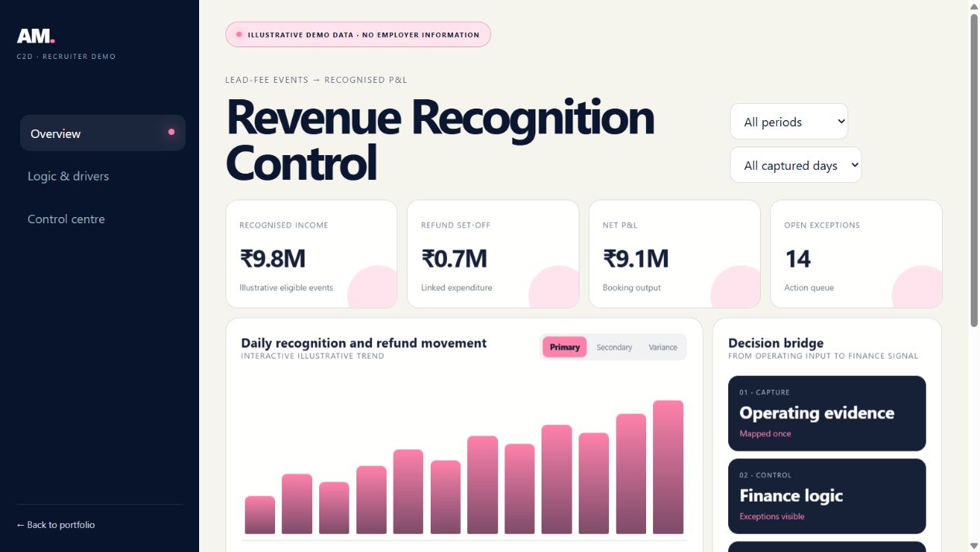Click the Booking output caption
980x552 pixels.
tap(631, 288)
